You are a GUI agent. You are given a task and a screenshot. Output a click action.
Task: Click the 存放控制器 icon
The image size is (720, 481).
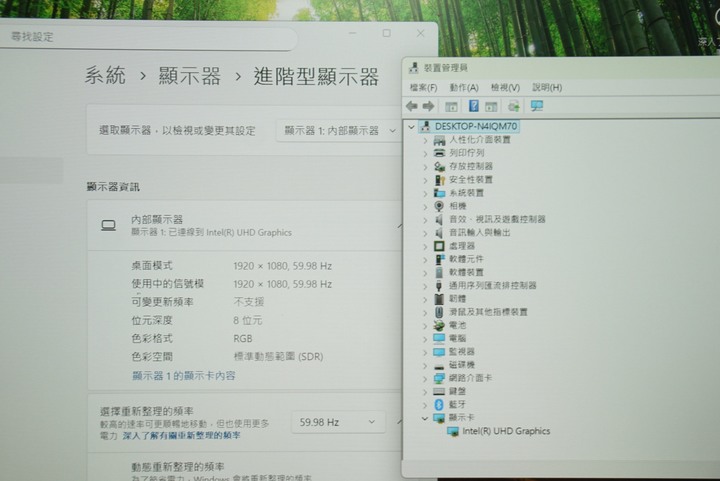[x=439, y=166]
